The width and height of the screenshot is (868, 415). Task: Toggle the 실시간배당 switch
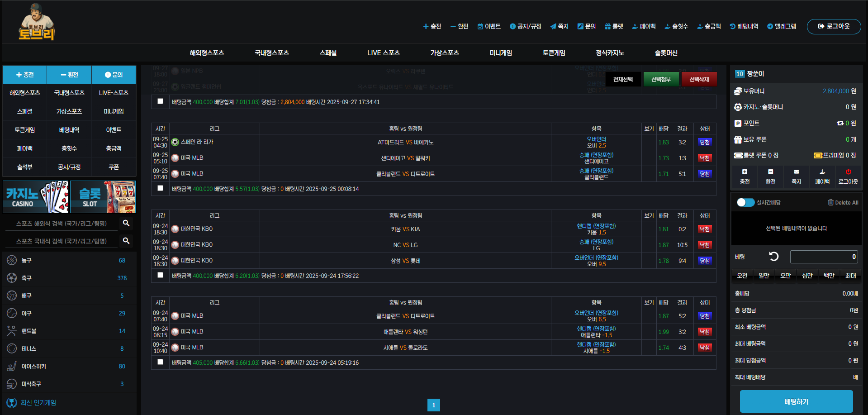pos(745,202)
